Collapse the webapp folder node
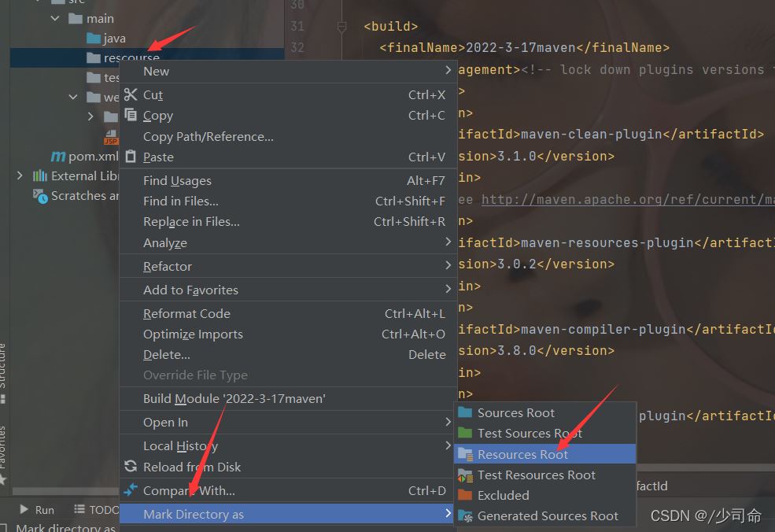This screenshot has width=775, height=532. tap(73, 97)
